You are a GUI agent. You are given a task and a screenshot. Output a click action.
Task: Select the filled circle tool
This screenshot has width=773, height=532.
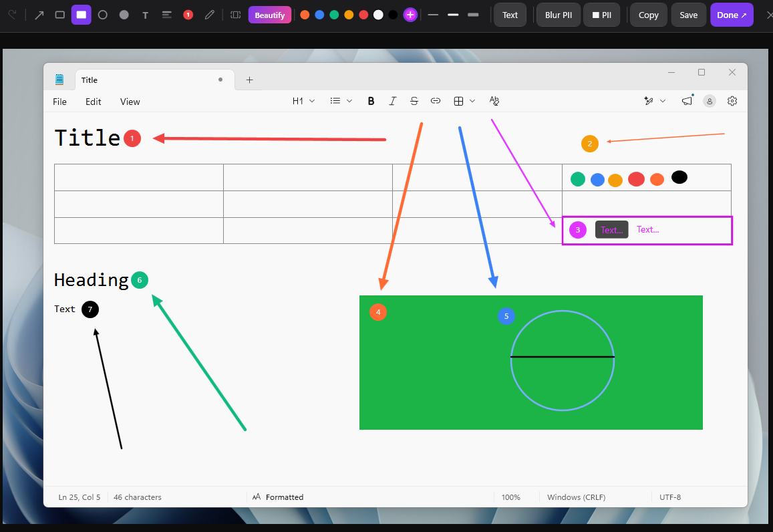pyautogui.click(x=124, y=15)
